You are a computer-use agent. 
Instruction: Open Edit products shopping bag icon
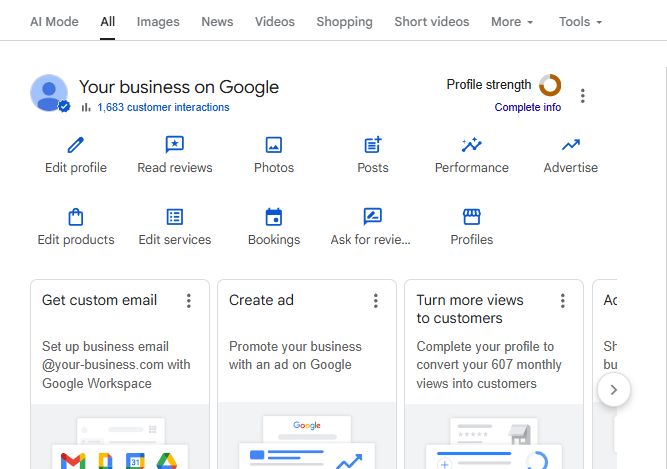tap(76, 217)
